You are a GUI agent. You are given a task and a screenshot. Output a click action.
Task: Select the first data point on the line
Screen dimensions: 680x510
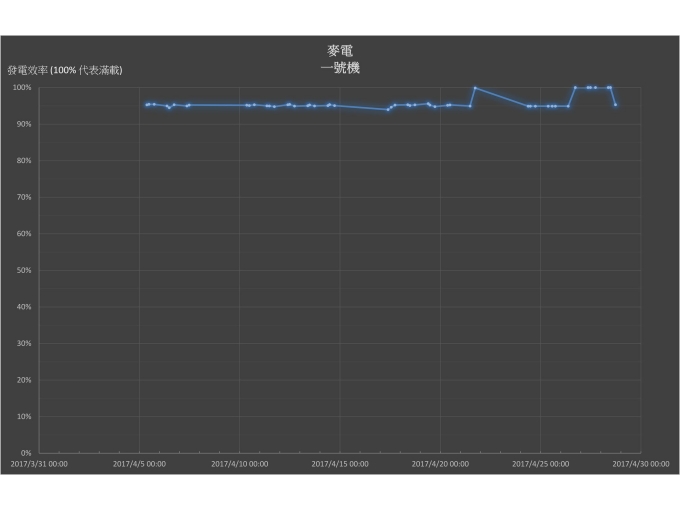[147, 105]
